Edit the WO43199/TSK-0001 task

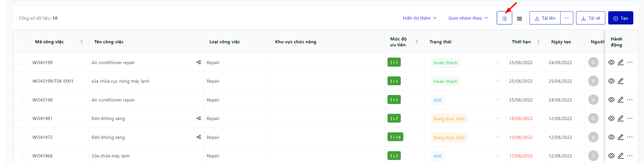coord(621,81)
